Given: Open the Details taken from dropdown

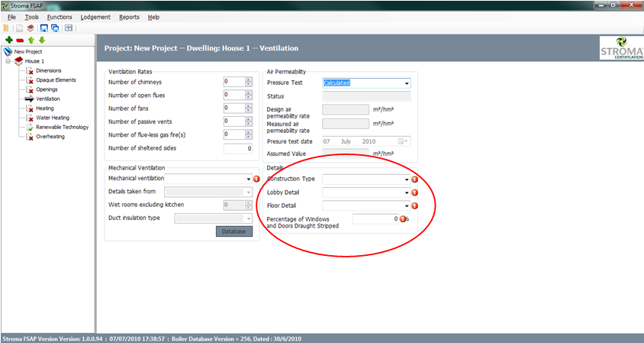Looking at the screenshot, I should point(249,192).
